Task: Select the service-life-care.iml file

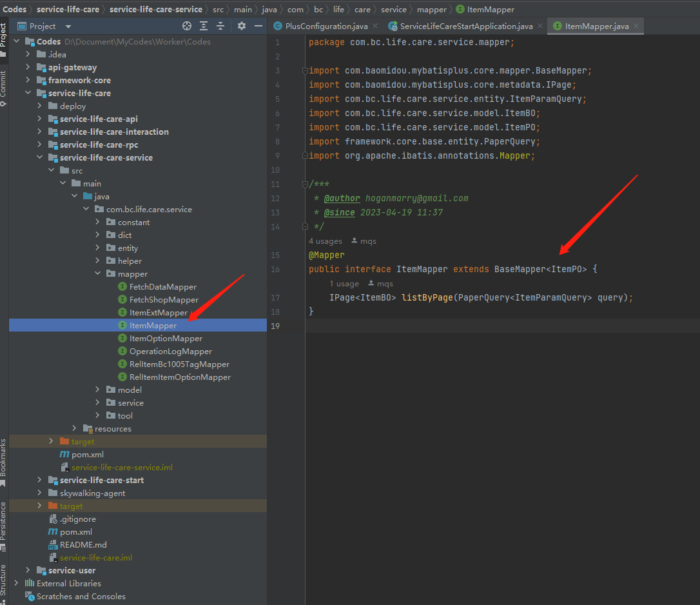Action: (x=96, y=558)
